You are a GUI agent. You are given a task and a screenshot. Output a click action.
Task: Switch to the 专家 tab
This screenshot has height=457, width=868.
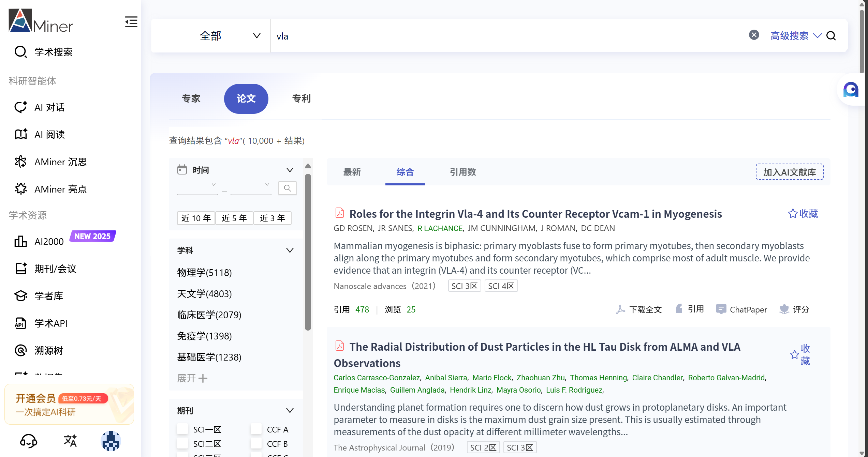(191, 98)
